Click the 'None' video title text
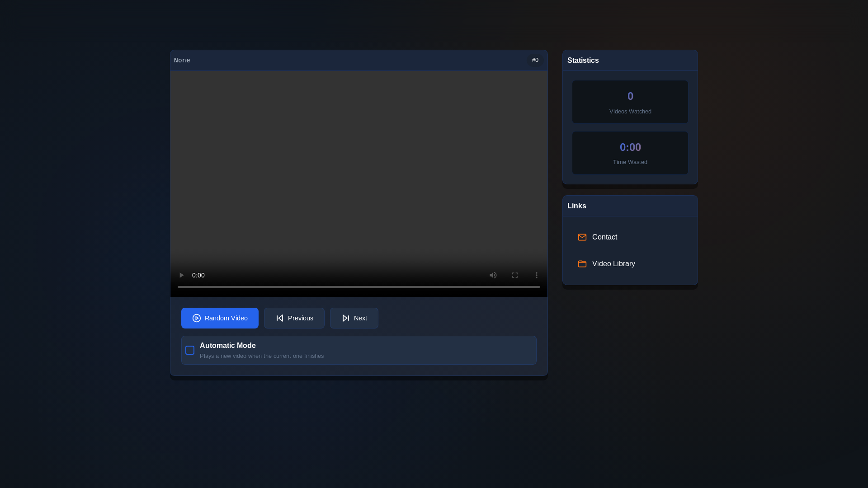 [x=182, y=60]
